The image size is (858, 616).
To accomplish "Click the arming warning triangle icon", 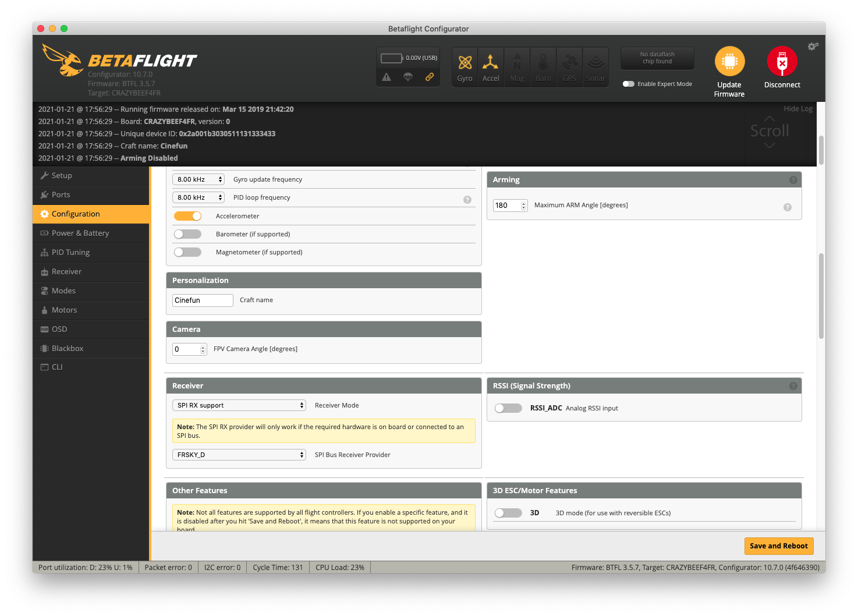I will point(387,77).
